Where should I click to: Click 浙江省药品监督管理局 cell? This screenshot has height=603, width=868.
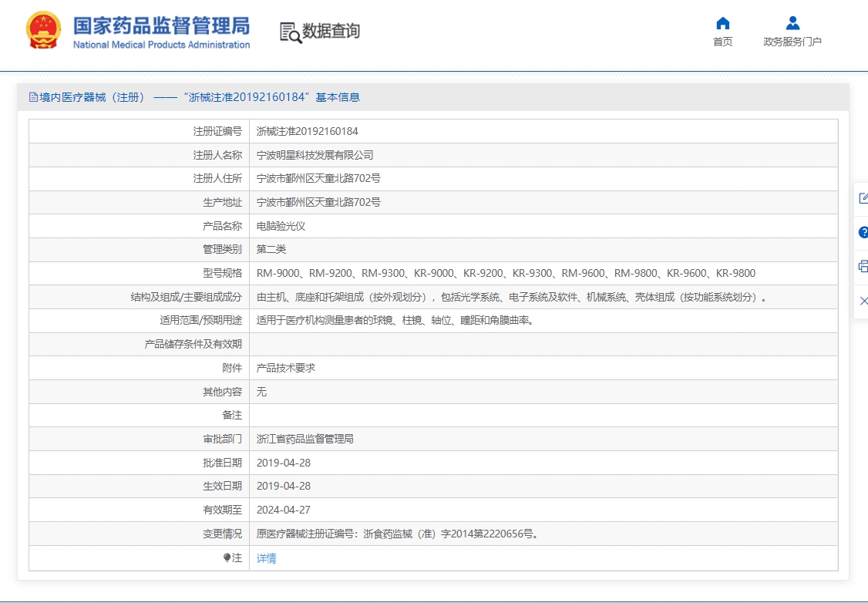point(305,439)
